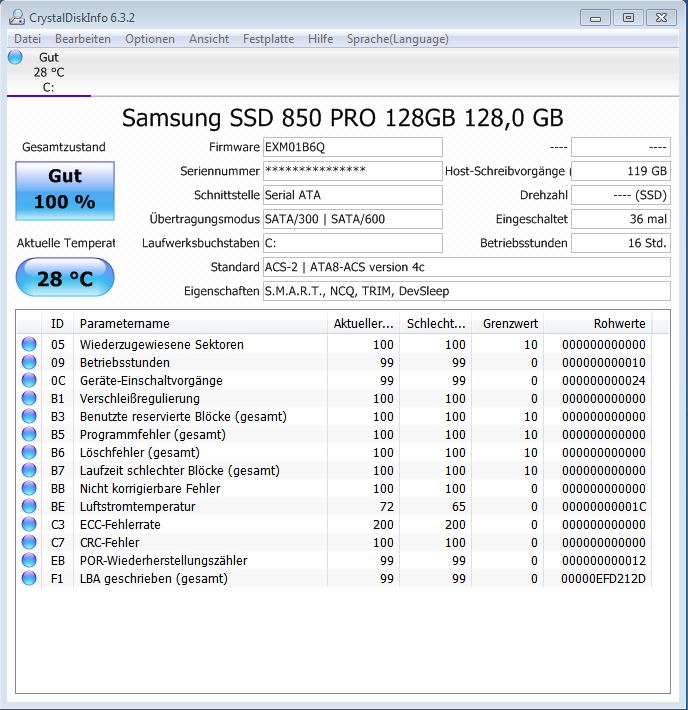
Task: Click status orb of Geräte-Einschaltvorgänge row
Action: click(29, 380)
